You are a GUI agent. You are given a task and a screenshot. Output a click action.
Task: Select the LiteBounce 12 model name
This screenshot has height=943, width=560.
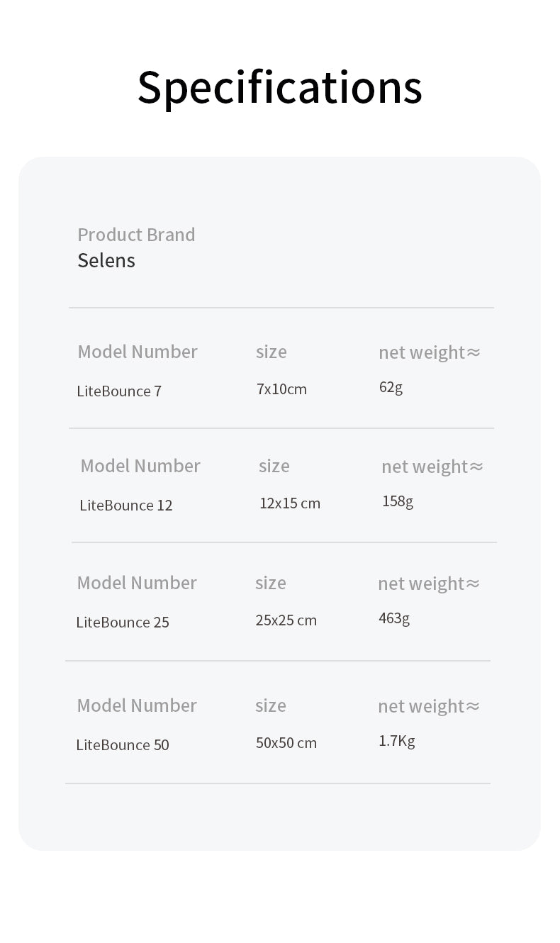click(126, 506)
